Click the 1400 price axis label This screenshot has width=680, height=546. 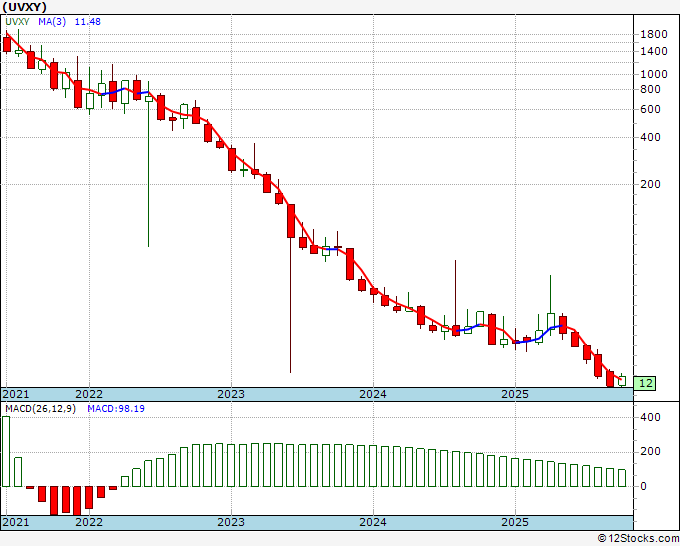pyautogui.click(x=654, y=52)
